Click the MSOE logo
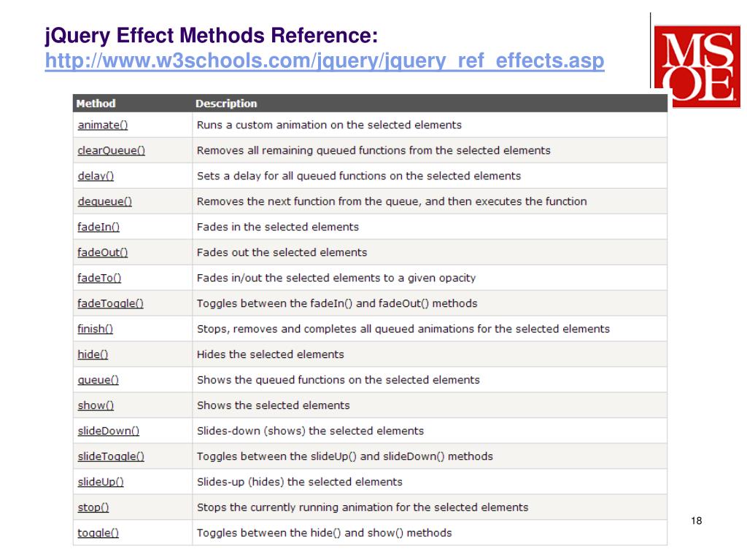747x560 pixels. pos(697,66)
